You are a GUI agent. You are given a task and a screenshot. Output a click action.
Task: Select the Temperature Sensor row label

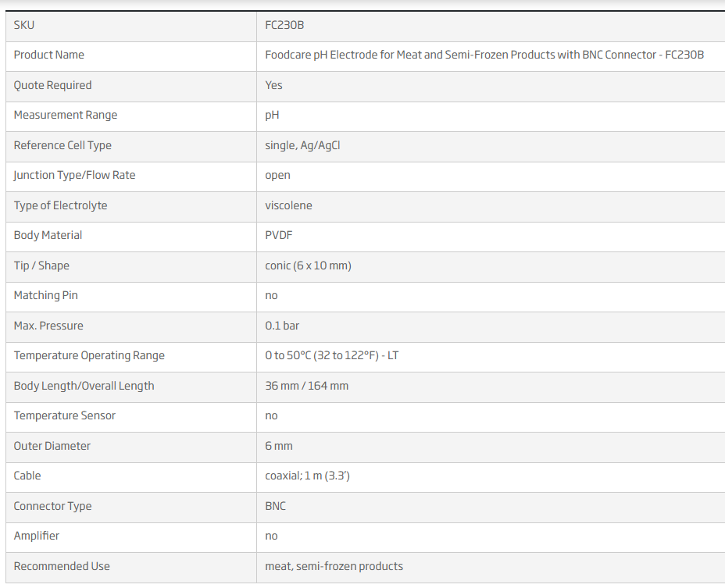click(x=65, y=415)
